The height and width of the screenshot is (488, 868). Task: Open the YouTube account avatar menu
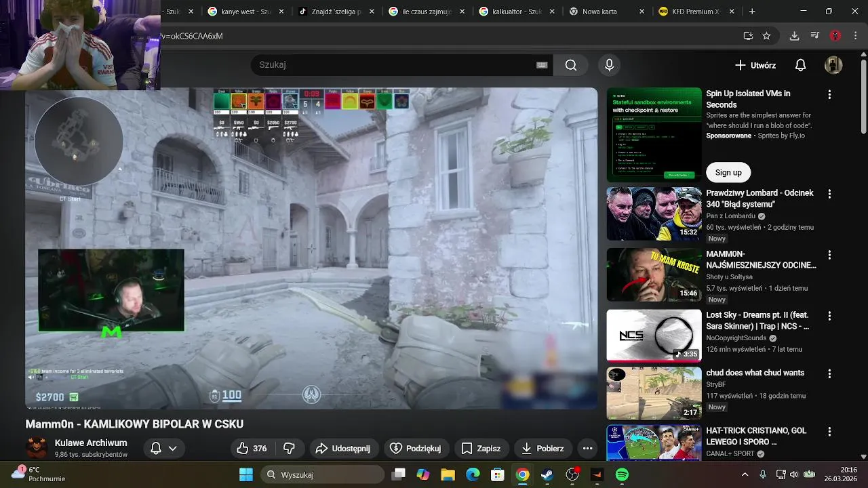pos(833,65)
